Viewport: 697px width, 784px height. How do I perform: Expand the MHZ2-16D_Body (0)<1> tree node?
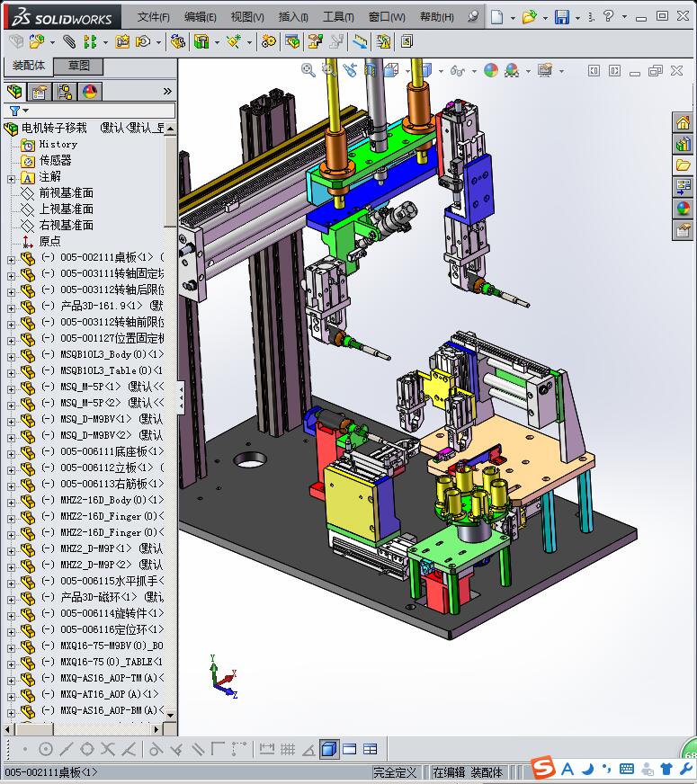point(11,502)
